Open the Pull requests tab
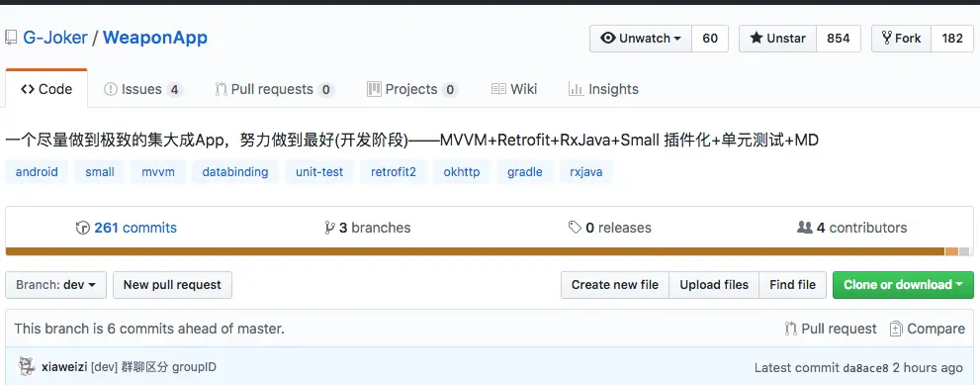 [274, 89]
